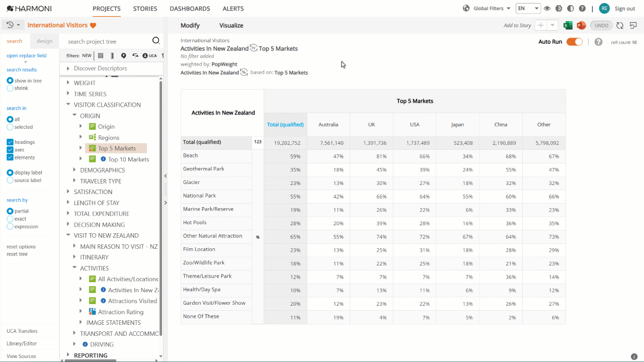Open the Global Filters dropdown
Image resolution: width=644 pixels, height=362 pixels.
coord(487,9)
